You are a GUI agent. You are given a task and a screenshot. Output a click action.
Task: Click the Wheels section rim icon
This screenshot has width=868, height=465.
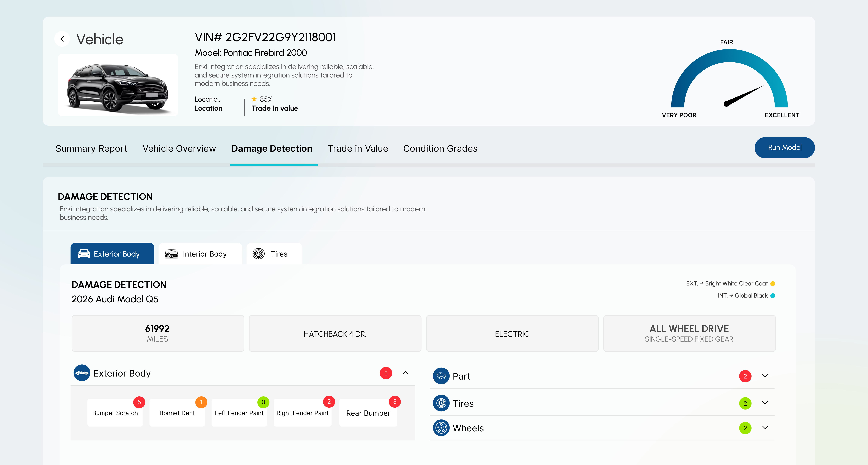441,428
